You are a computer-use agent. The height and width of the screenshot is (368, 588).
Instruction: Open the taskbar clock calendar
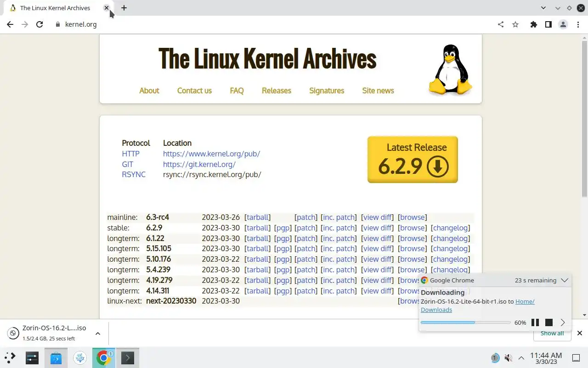546,358
